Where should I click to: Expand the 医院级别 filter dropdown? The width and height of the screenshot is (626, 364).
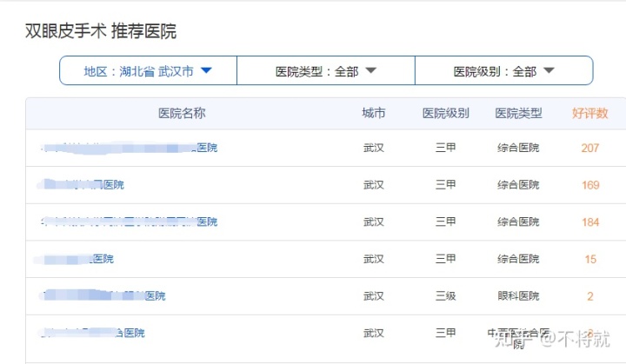[x=503, y=71]
